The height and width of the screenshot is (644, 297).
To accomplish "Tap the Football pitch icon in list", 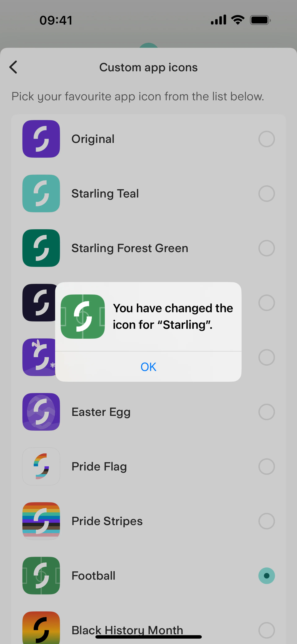I will (x=41, y=575).
